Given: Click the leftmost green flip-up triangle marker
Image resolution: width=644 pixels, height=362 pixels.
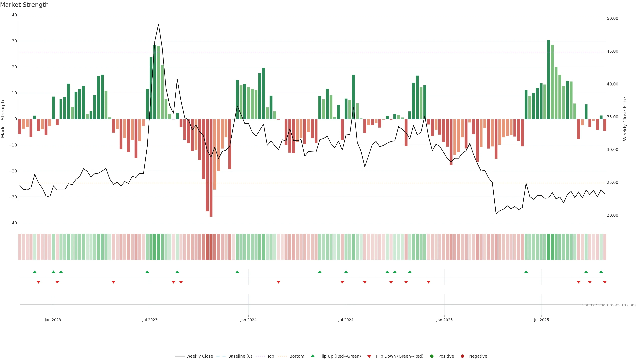Looking at the screenshot, I should (x=35, y=272).
